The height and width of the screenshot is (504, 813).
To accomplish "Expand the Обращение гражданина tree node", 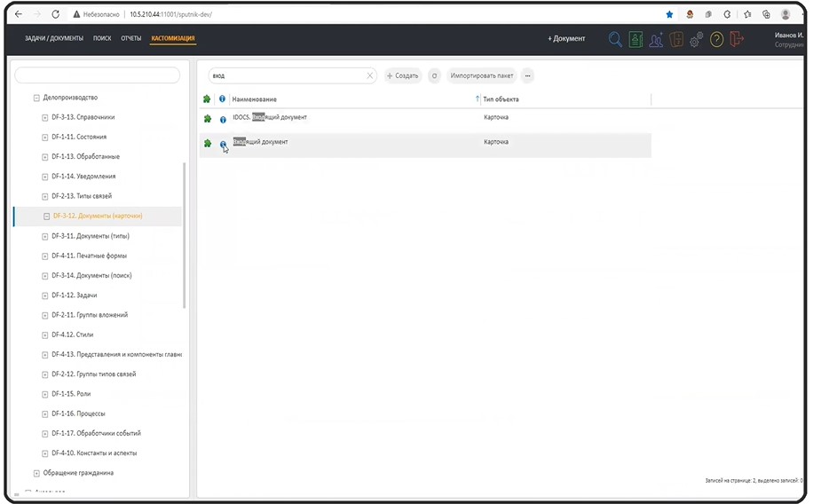I will [36, 473].
